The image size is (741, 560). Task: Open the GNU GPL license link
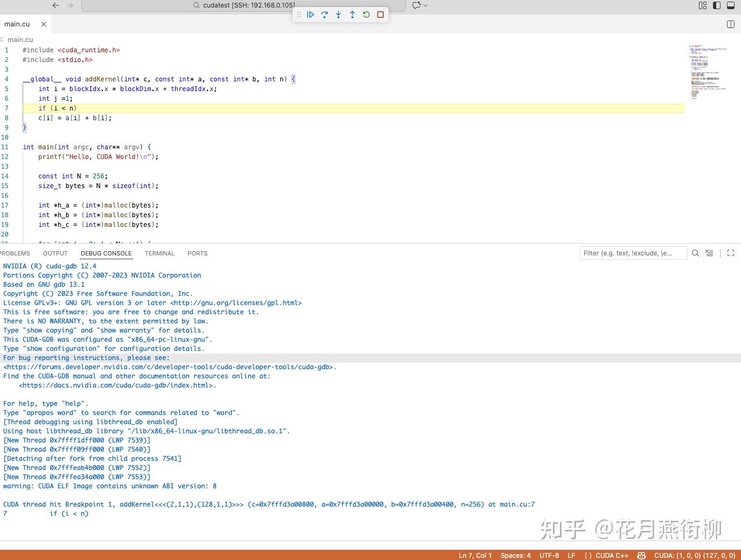(236, 303)
